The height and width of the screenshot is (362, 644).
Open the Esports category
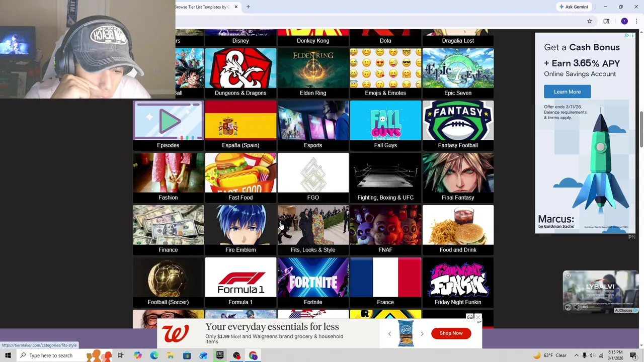313,125
